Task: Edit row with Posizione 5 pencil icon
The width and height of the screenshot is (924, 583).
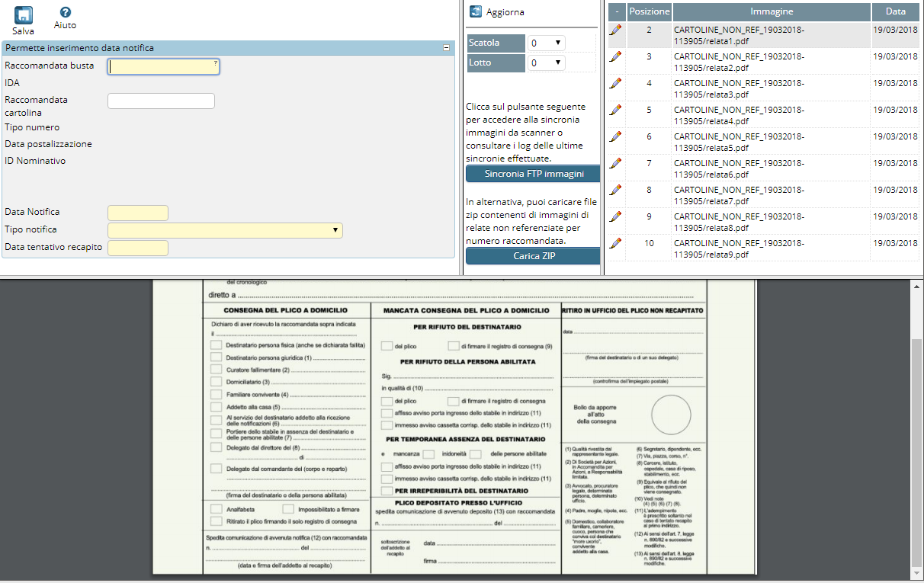Action: pyautogui.click(x=616, y=110)
